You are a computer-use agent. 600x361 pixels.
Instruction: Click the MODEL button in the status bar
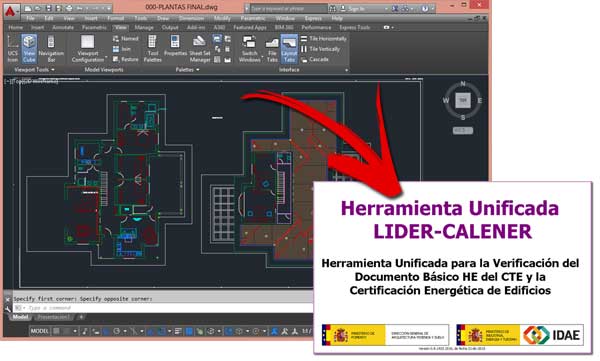click(x=40, y=331)
